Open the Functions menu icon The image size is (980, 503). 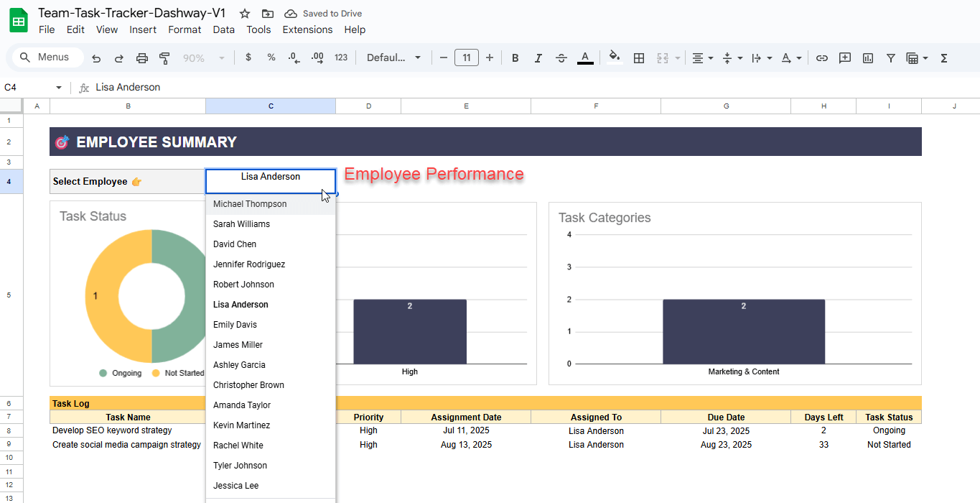click(943, 57)
